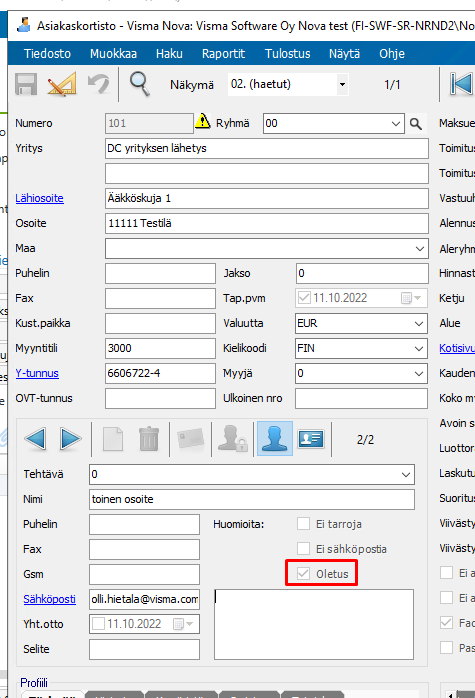Click the business card view icon

point(311,439)
